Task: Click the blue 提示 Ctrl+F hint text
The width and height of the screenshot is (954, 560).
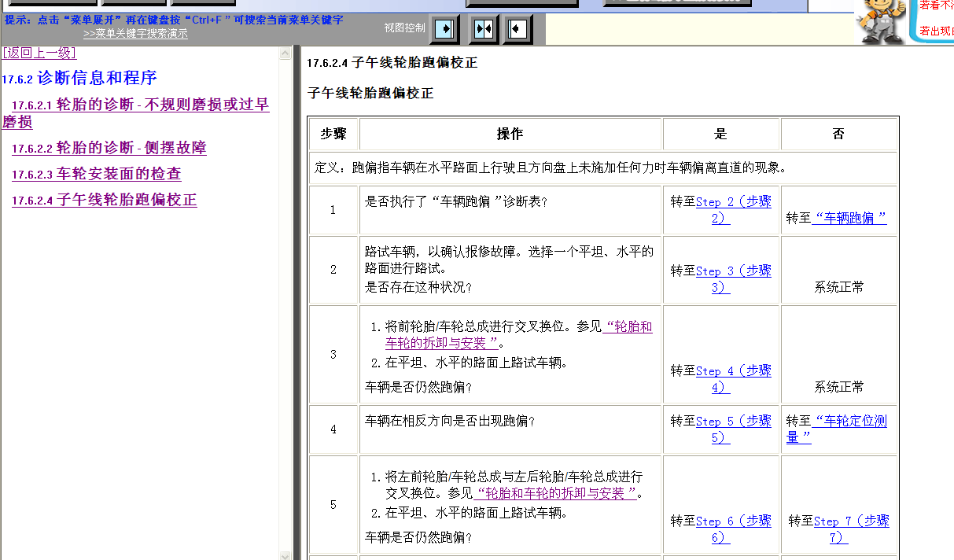Action: pyautogui.click(x=174, y=20)
